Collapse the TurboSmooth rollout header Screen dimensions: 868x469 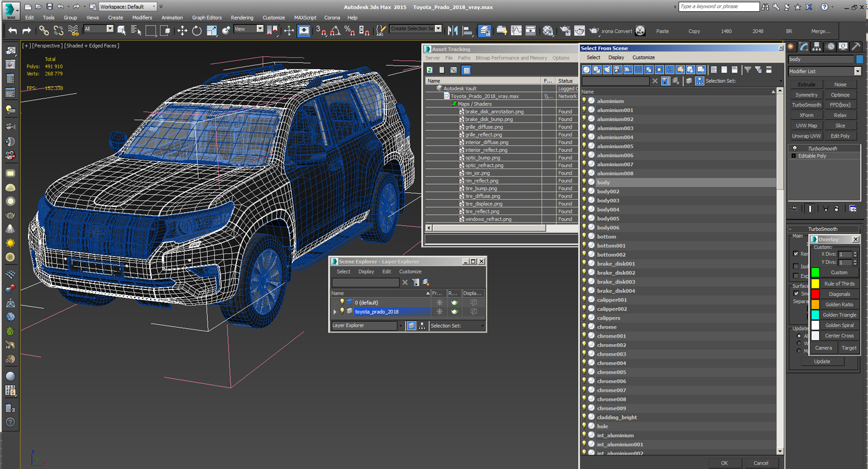(x=822, y=229)
